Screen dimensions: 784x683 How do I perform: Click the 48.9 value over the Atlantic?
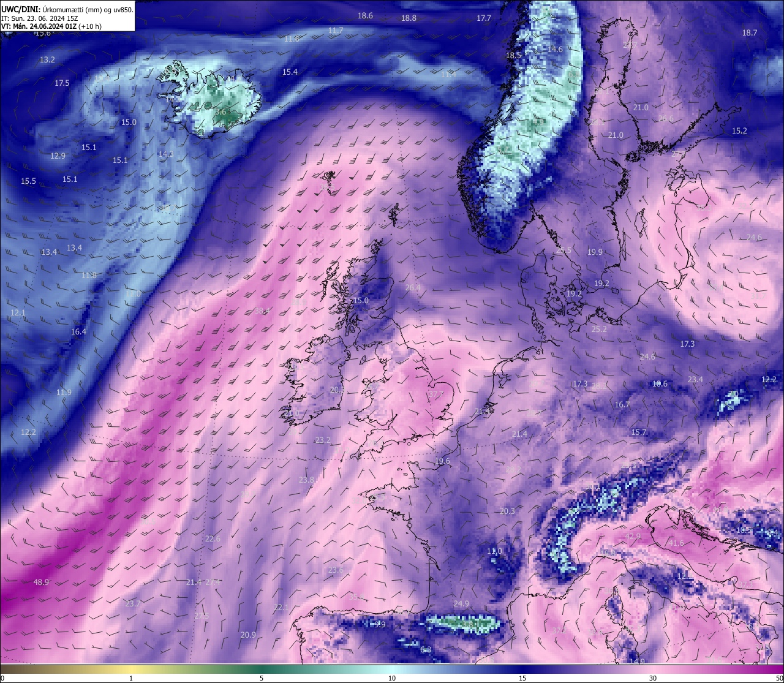click(41, 582)
